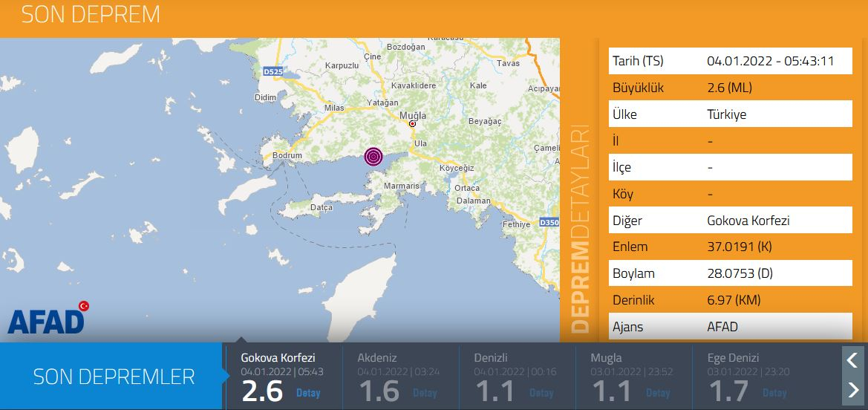Open Detay link for Denizli 1.1 quake
The image size is (868, 410).
coord(541,393)
